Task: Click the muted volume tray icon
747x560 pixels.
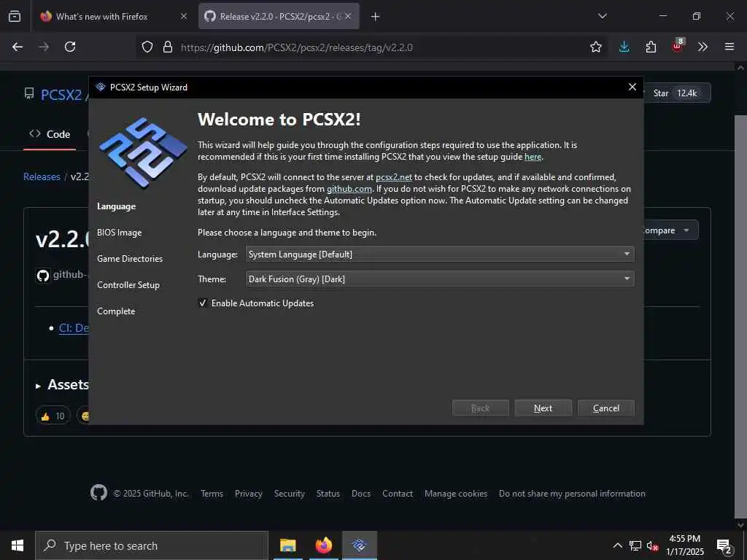Action: pyautogui.click(x=652, y=545)
